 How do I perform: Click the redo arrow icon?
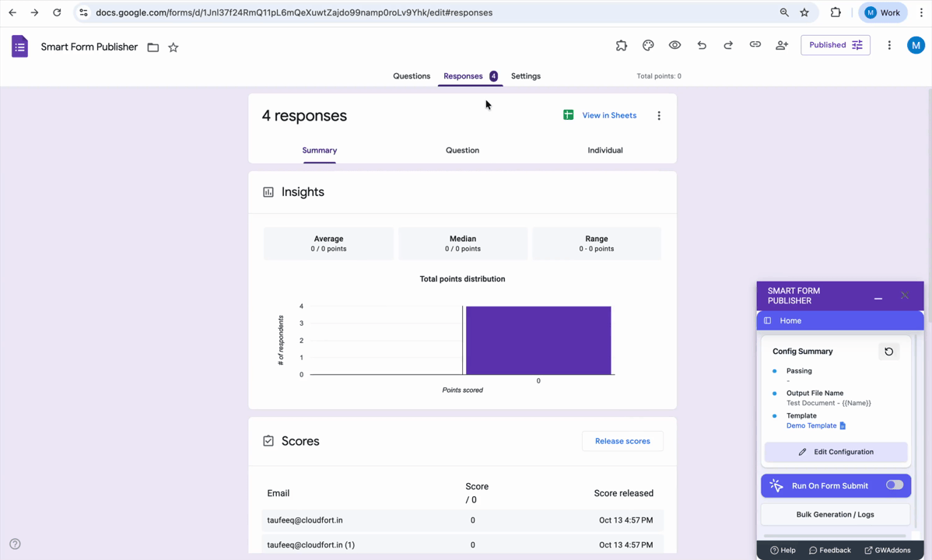point(728,45)
